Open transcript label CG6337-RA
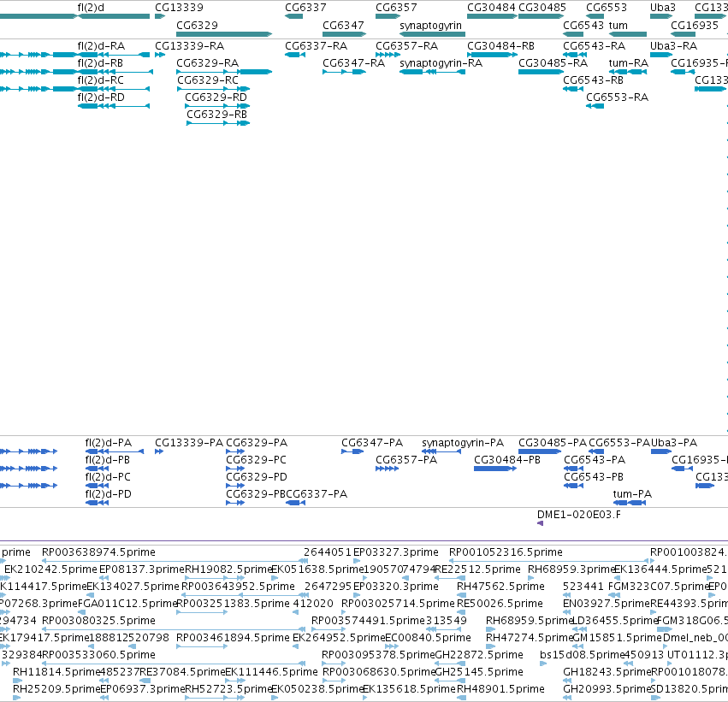 click(x=317, y=46)
